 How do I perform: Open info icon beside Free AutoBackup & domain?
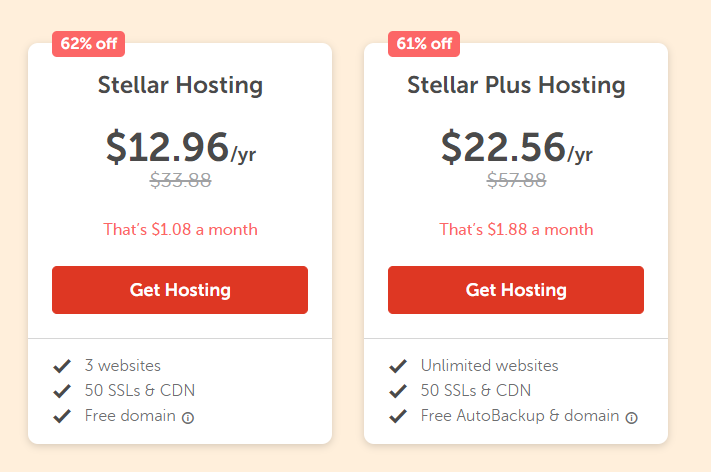[x=632, y=418]
